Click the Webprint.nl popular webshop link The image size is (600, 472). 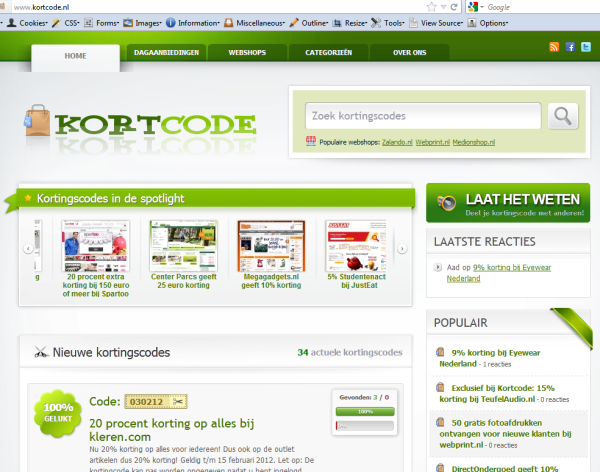pyautogui.click(x=432, y=142)
